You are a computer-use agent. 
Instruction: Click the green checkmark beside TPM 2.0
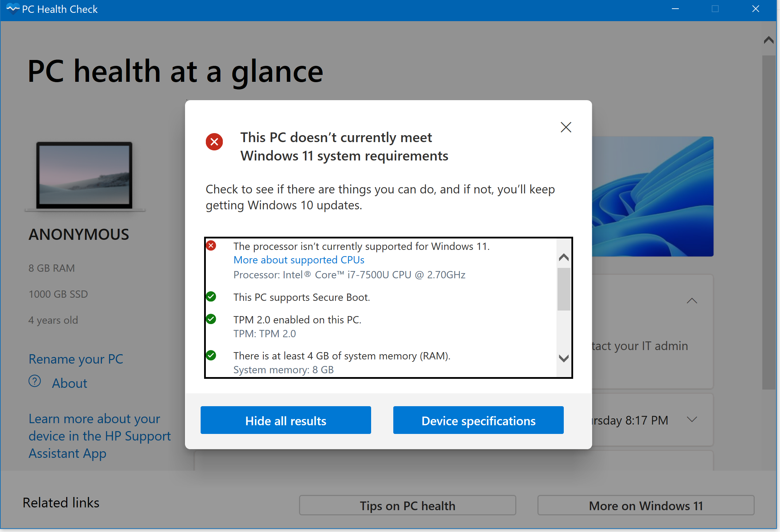211,319
